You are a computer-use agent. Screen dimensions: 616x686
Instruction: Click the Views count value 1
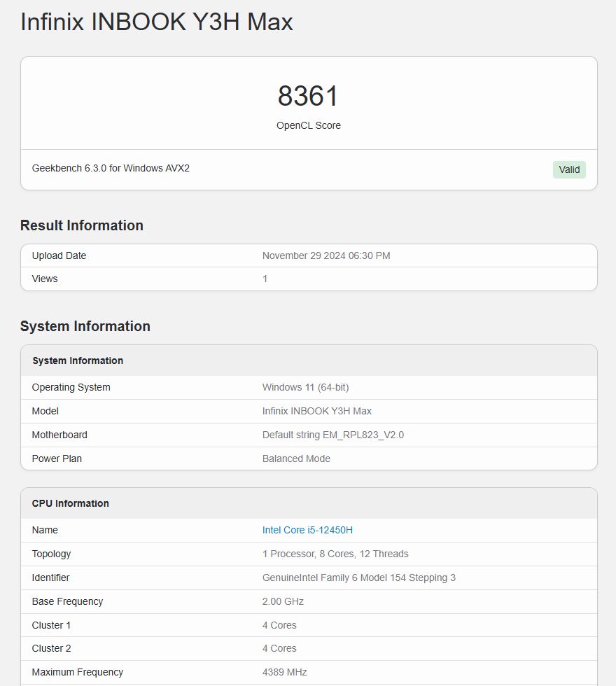tap(265, 279)
